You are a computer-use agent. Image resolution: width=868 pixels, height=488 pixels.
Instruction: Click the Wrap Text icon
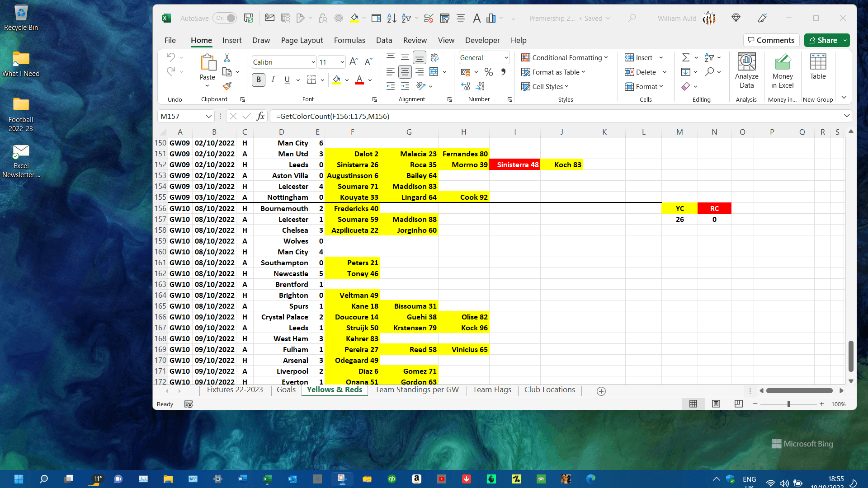(x=434, y=57)
